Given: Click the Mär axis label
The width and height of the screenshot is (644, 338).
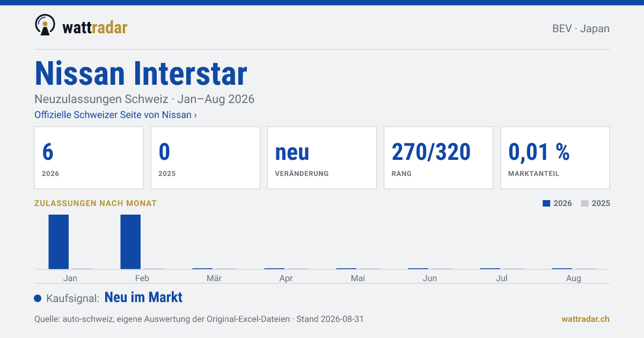Looking at the screenshot, I should (x=214, y=278).
